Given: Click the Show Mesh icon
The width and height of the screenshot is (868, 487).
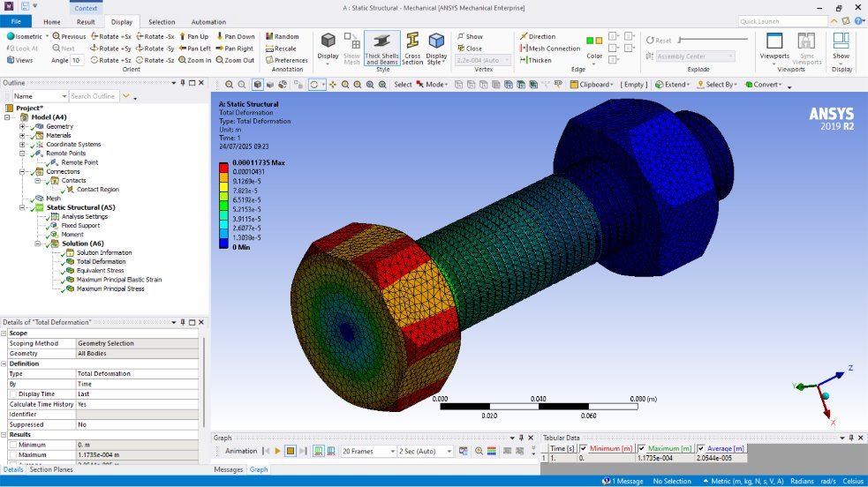Looking at the screenshot, I should 351,49.
